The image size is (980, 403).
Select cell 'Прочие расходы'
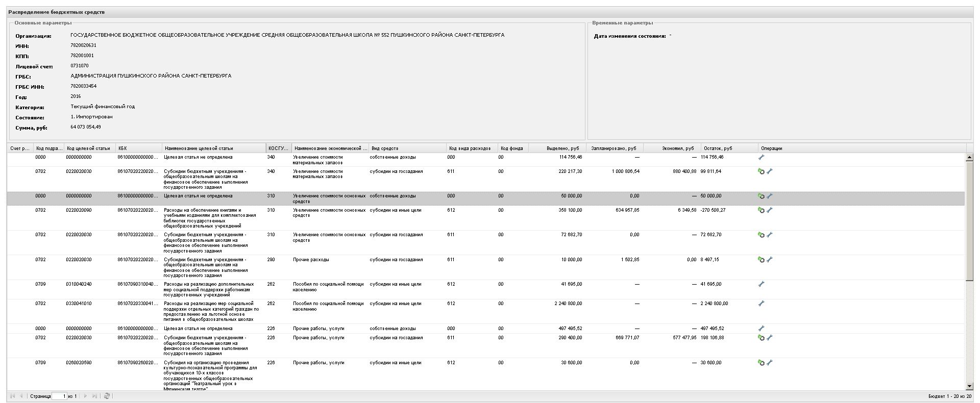pyautogui.click(x=311, y=260)
